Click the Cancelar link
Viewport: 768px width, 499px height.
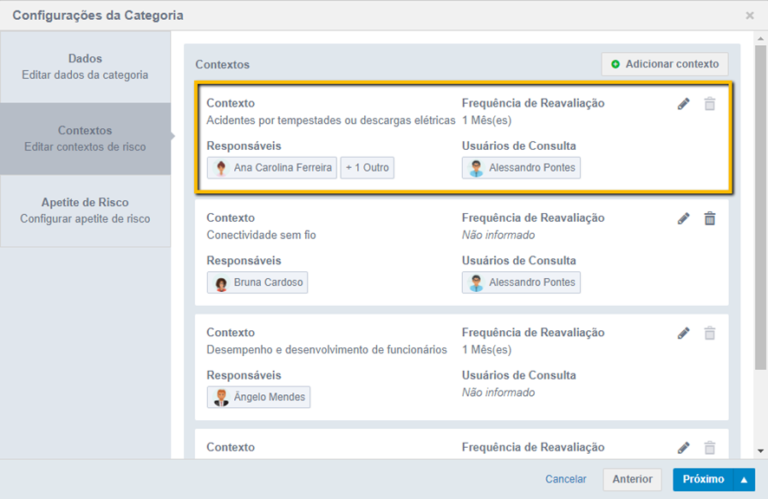[566, 480]
